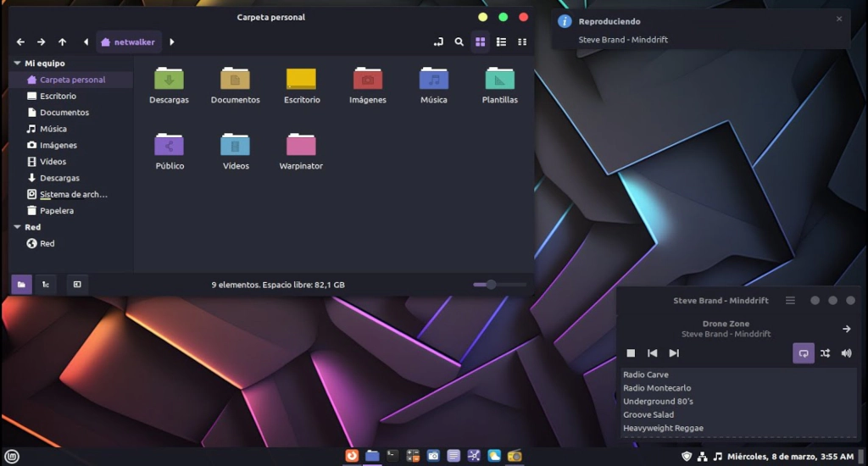Toggle shuffle in the radio player
The image size is (868, 466).
pyautogui.click(x=825, y=353)
